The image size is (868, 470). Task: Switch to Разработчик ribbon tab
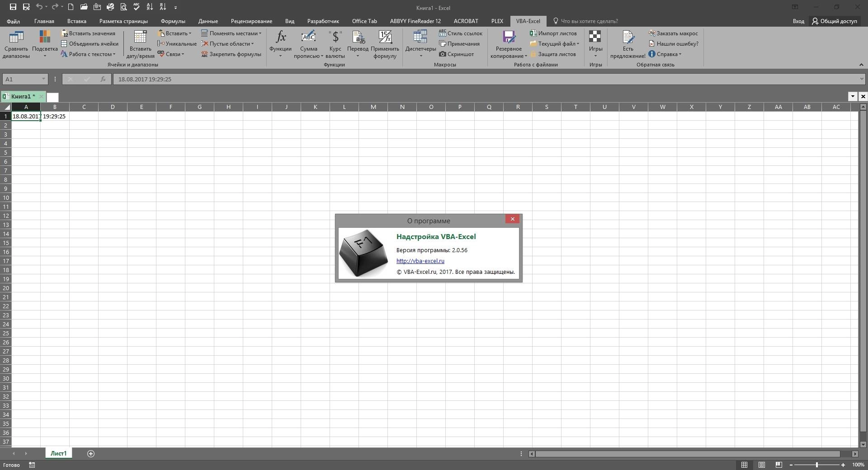pyautogui.click(x=323, y=21)
